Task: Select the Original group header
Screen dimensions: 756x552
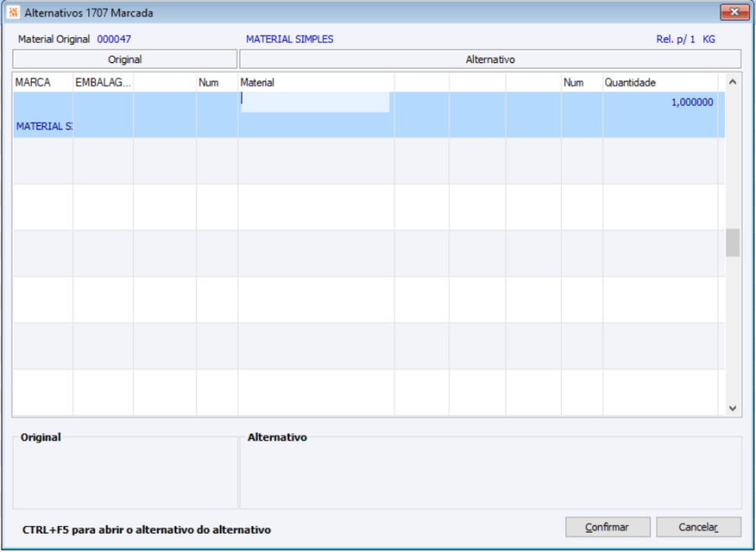Action: pos(125,60)
